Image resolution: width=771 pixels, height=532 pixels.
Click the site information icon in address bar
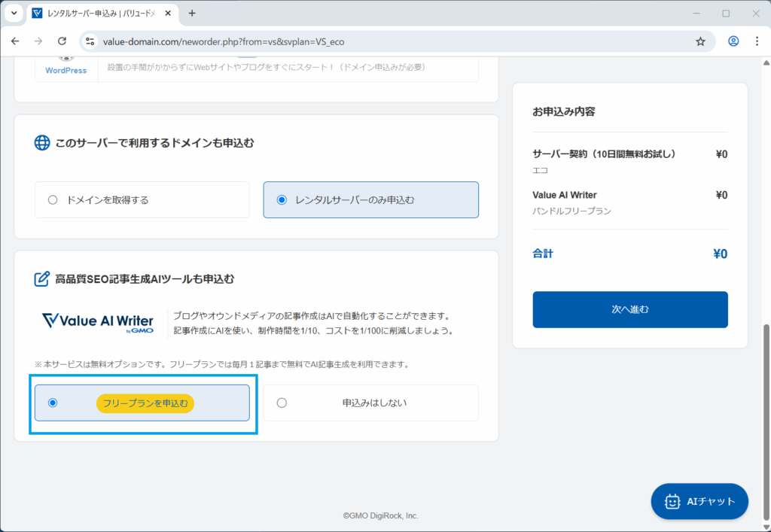(x=90, y=41)
